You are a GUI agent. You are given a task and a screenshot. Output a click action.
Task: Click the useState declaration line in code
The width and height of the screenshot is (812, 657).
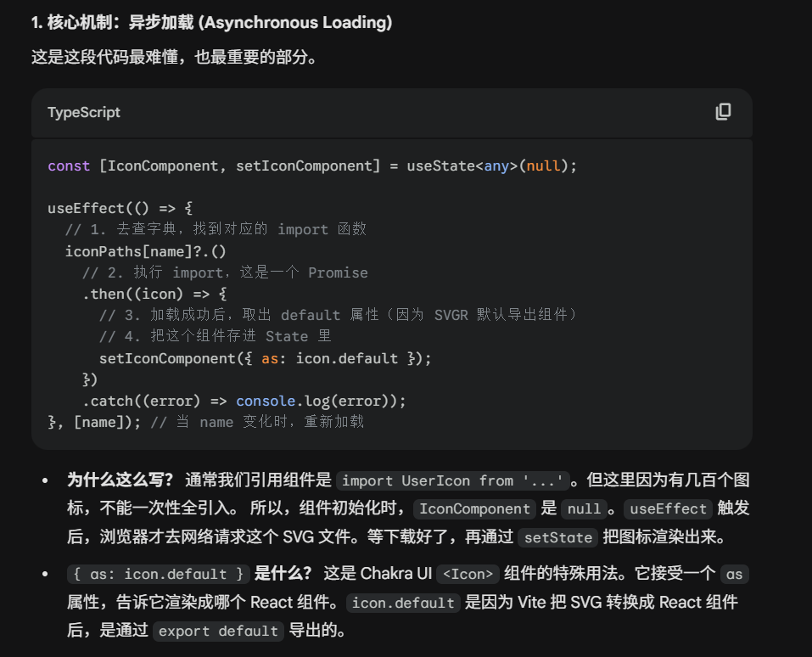point(312,166)
